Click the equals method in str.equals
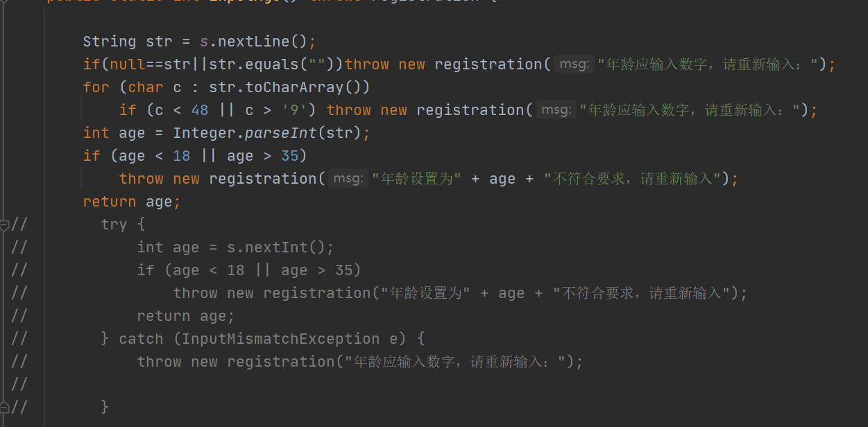 (276, 64)
